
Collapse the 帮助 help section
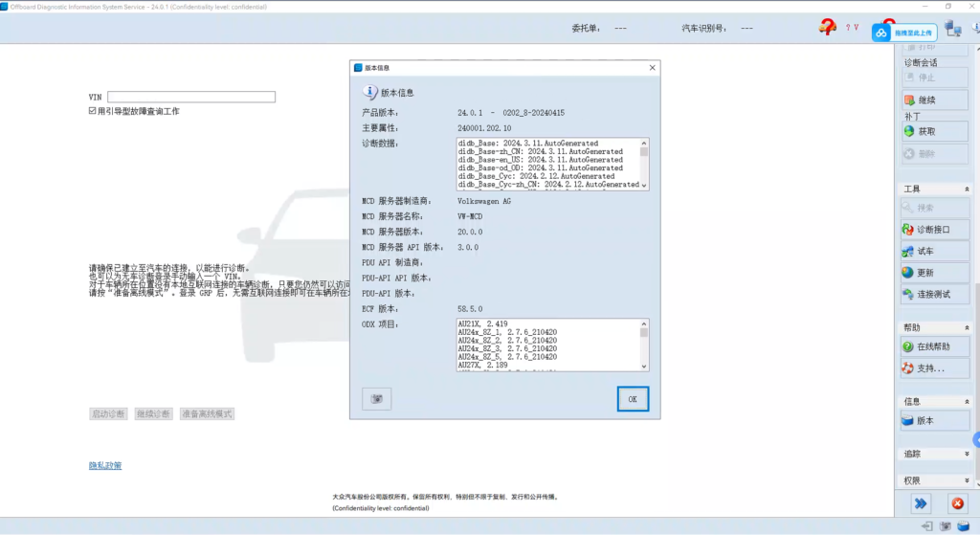(x=967, y=327)
